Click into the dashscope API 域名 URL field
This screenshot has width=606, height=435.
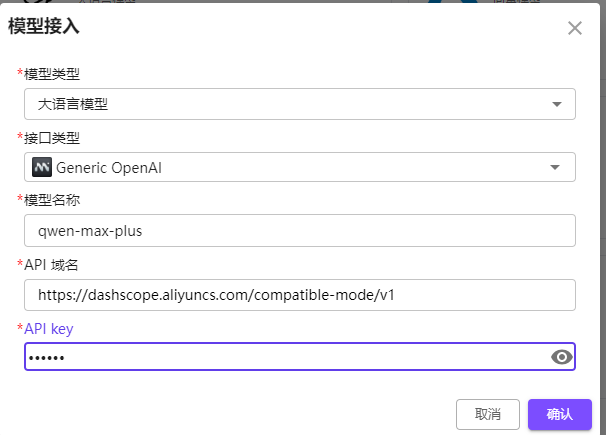300,295
